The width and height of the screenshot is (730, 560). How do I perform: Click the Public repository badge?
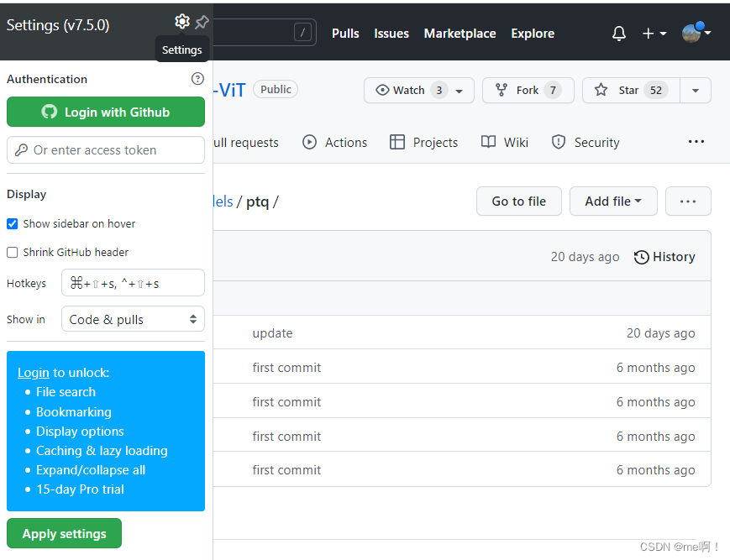(276, 89)
